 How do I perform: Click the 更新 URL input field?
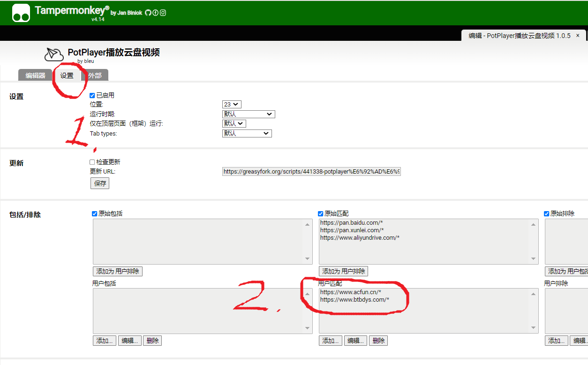pos(312,172)
